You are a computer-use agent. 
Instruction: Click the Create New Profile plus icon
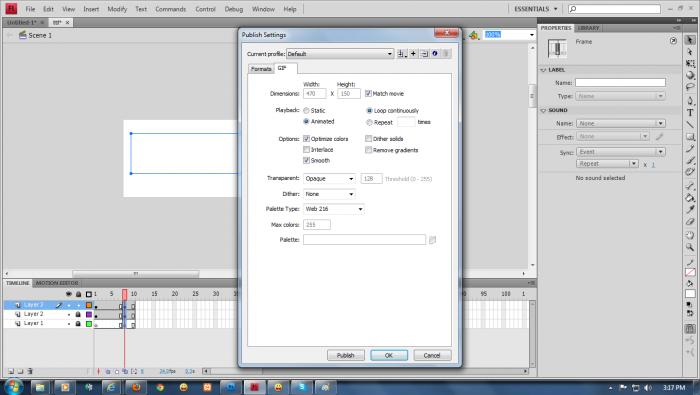point(413,54)
